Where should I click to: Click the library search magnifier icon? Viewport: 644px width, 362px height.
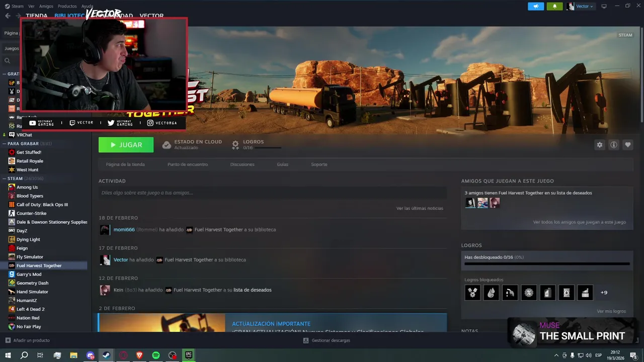[7, 60]
